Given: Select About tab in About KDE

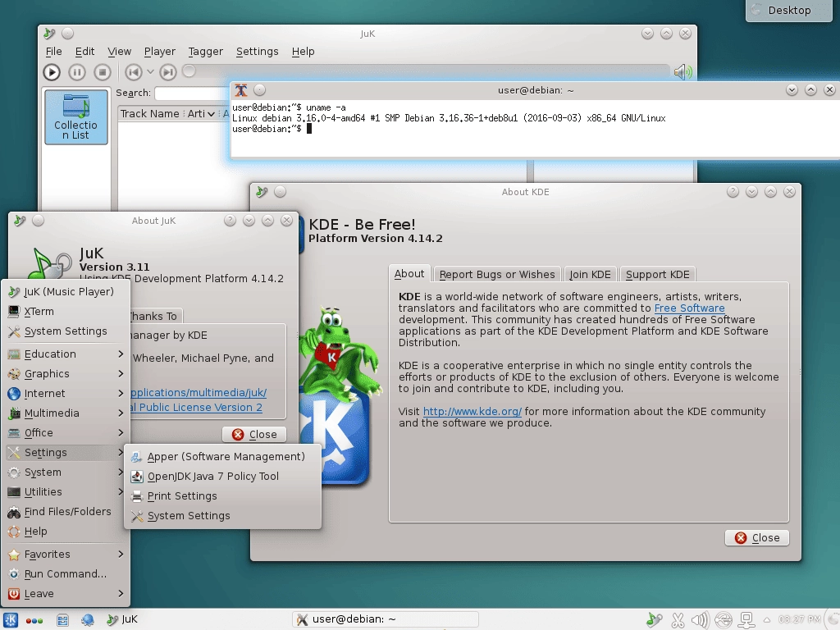Looking at the screenshot, I should coord(409,273).
